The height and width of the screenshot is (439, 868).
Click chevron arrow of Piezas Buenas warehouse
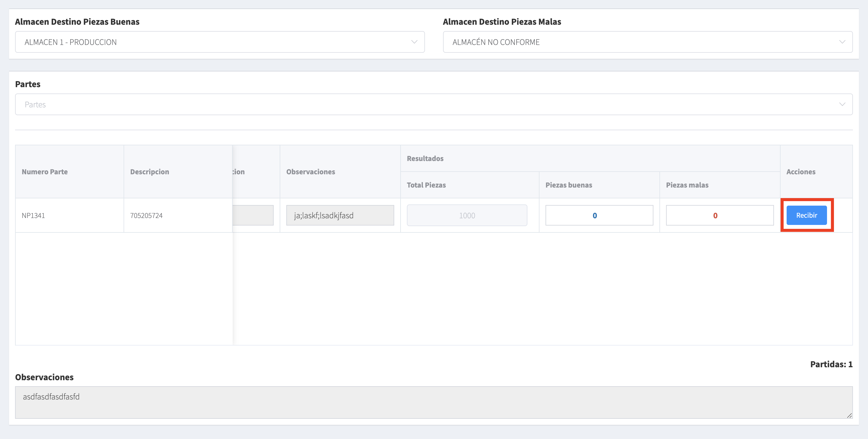tap(414, 42)
